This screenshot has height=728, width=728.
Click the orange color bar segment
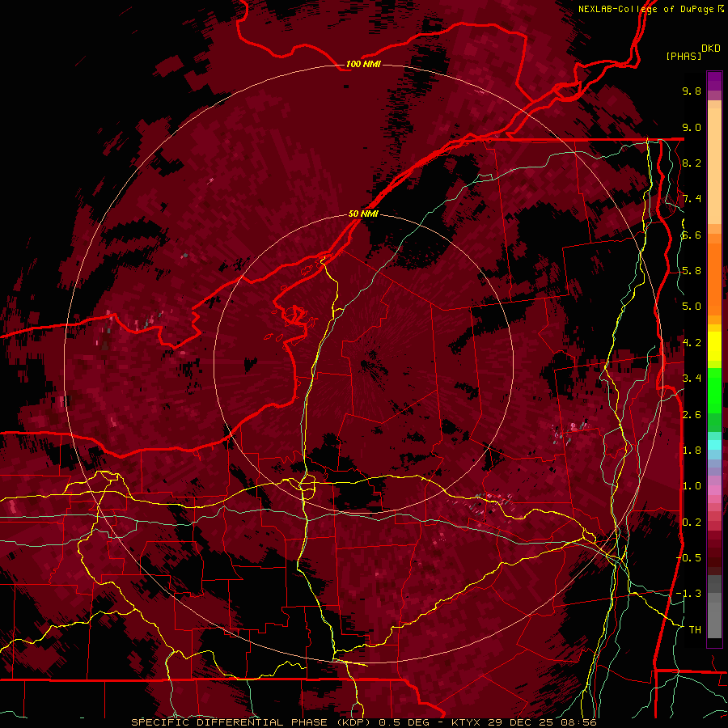point(714,278)
